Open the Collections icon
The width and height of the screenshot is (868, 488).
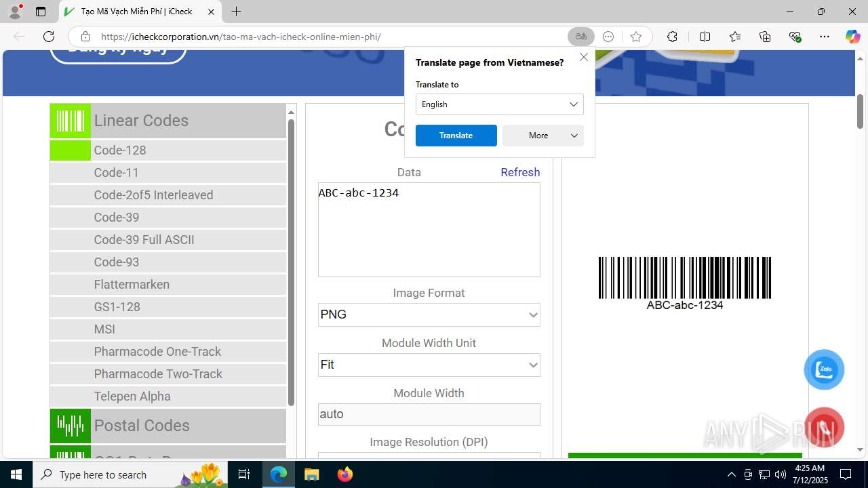pos(765,37)
